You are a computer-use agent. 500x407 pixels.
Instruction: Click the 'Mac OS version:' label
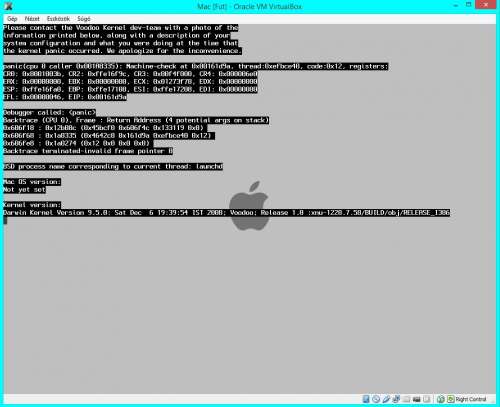click(32, 182)
